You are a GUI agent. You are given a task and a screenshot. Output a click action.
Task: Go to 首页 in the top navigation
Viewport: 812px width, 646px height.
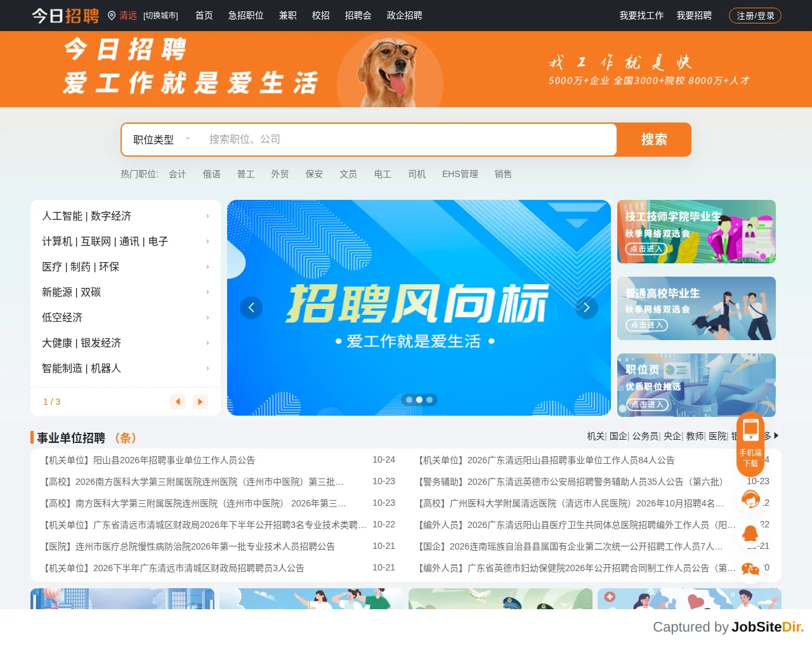pyautogui.click(x=204, y=15)
